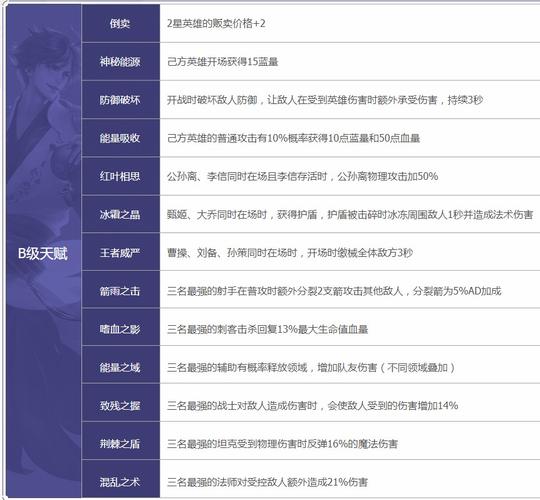Select the 神秘能源 talent name cell

[x=121, y=62]
